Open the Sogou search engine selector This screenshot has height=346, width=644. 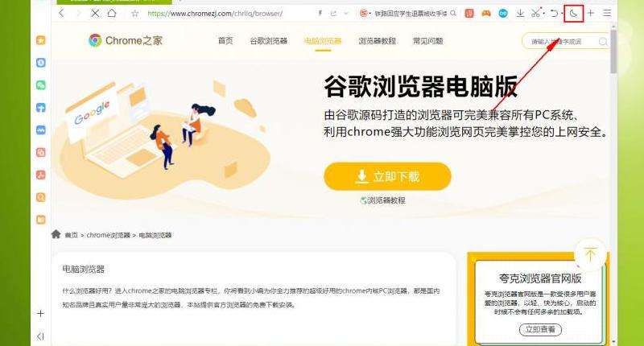pos(365,14)
